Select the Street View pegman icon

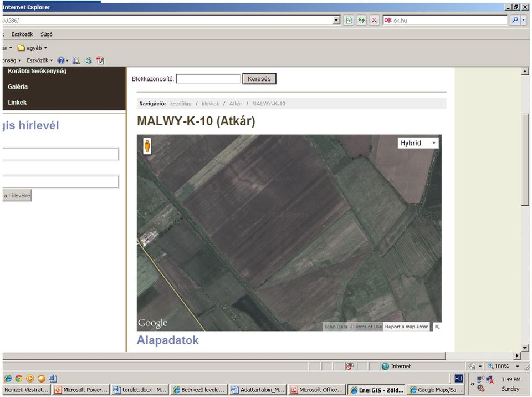coord(147,146)
